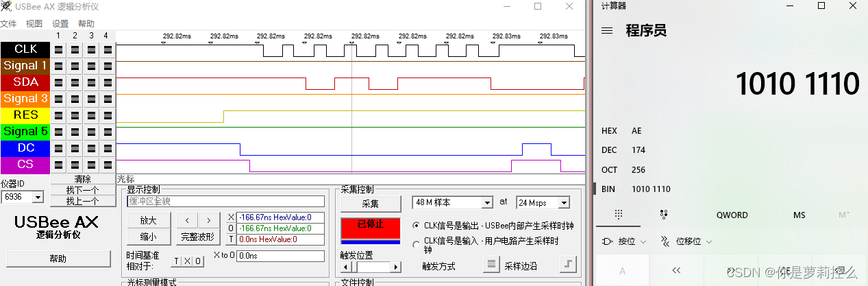The image size is (868, 286).
Task: Select CLK signal is input radio option
Action: click(x=417, y=245)
